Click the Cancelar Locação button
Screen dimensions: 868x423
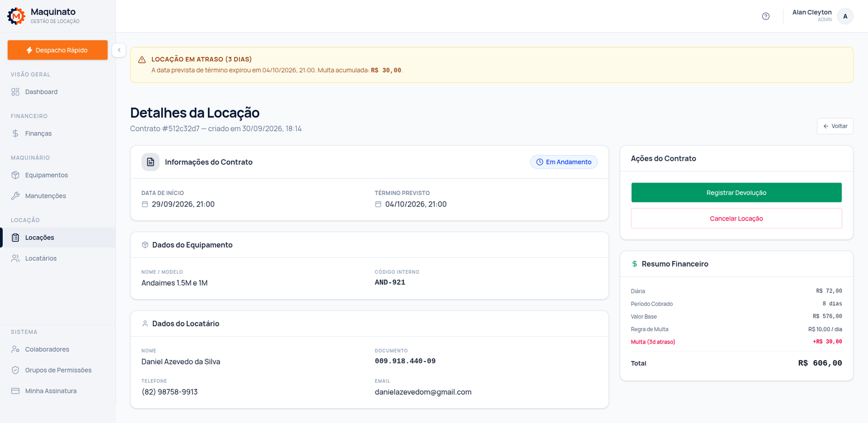click(736, 219)
